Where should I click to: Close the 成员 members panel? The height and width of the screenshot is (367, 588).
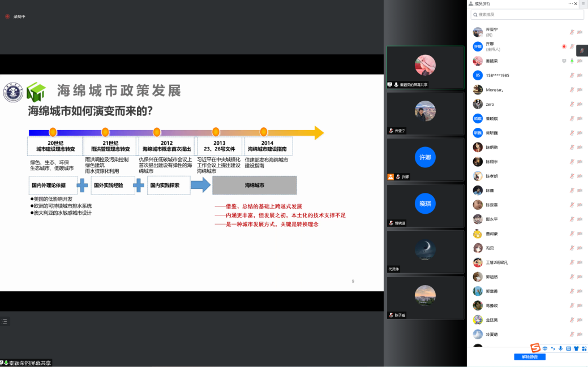click(576, 3)
